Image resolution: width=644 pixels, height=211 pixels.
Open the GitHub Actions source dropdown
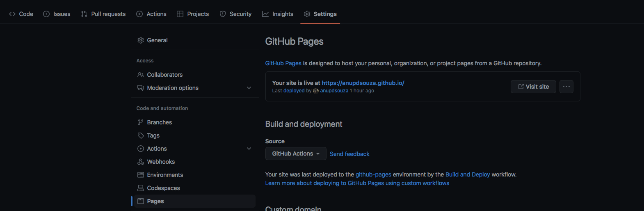(x=296, y=154)
